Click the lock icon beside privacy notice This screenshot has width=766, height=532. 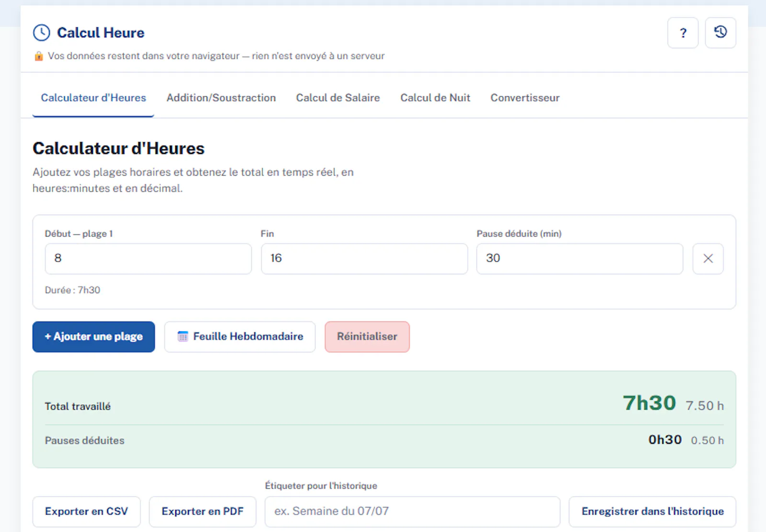pyautogui.click(x=39, y=56)
